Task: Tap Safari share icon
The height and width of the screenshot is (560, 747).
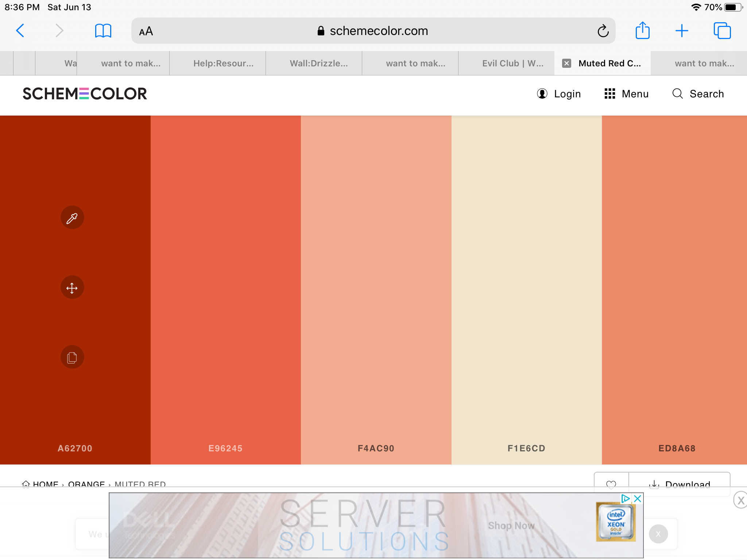Action: coord(642,31)
